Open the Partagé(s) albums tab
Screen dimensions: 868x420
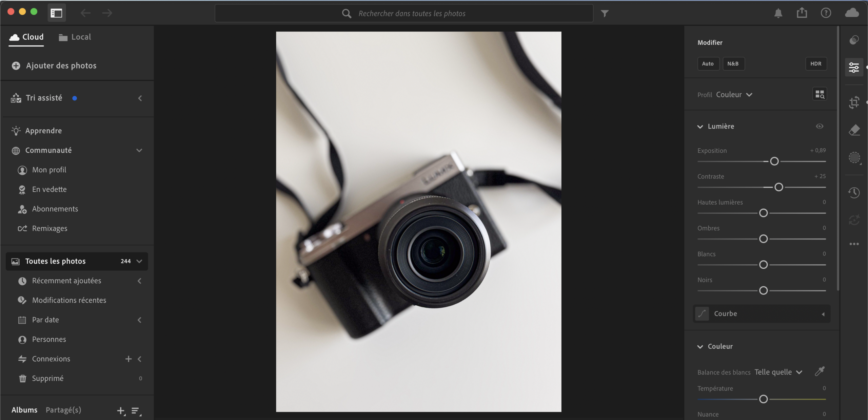(x=63, y=409)
